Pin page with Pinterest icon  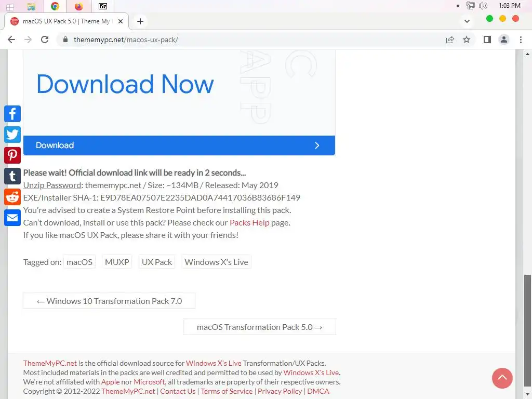click(12, 155)
